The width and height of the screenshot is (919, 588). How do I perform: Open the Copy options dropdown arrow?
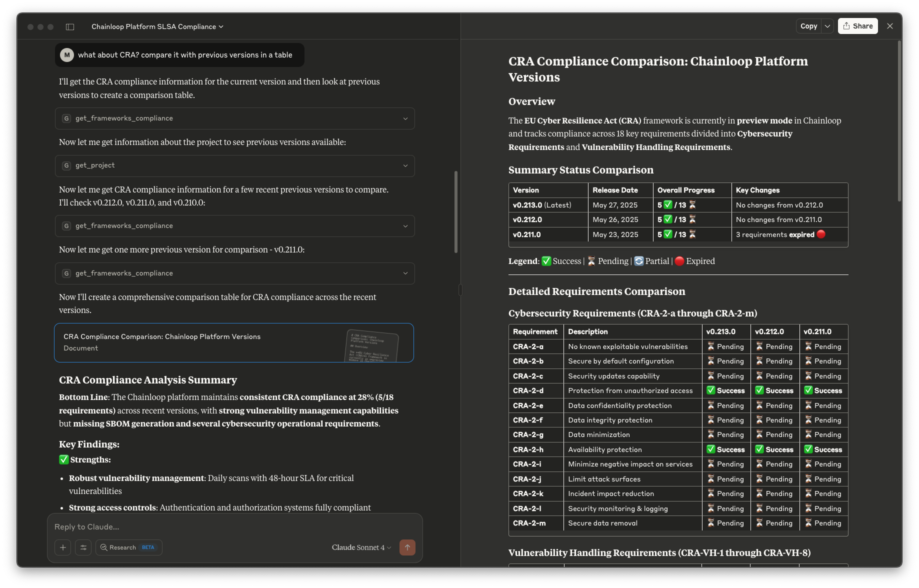(x=827, y=26)
